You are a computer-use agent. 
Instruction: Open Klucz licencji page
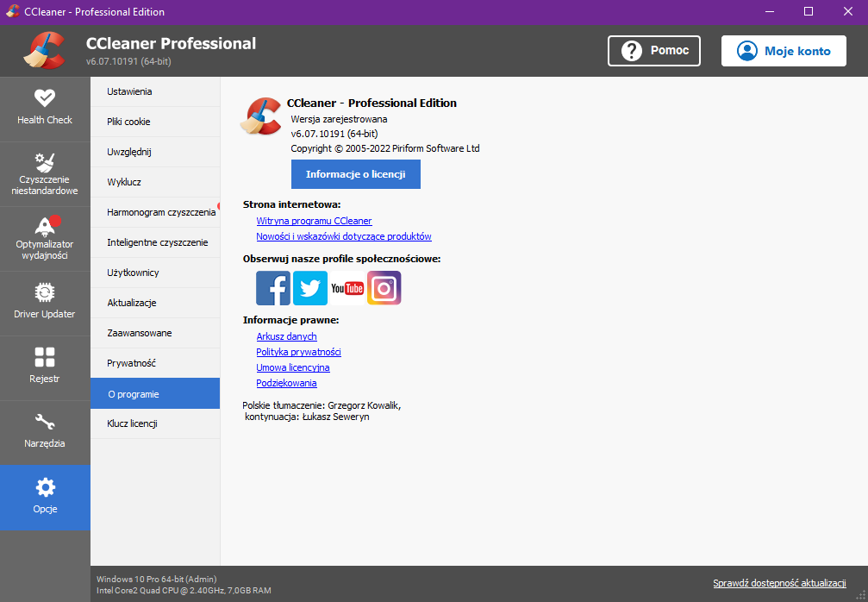pyautogui.click(x=155, y=423)
